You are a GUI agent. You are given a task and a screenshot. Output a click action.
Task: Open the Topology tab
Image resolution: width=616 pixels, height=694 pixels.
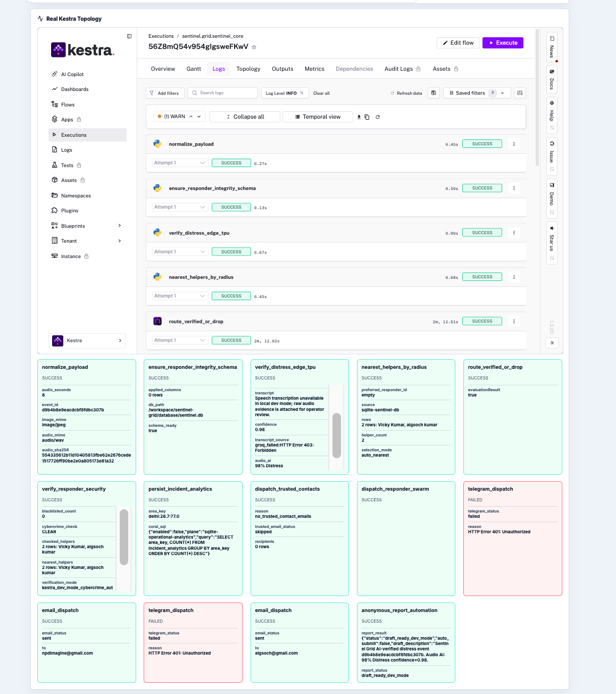point(248,69)
